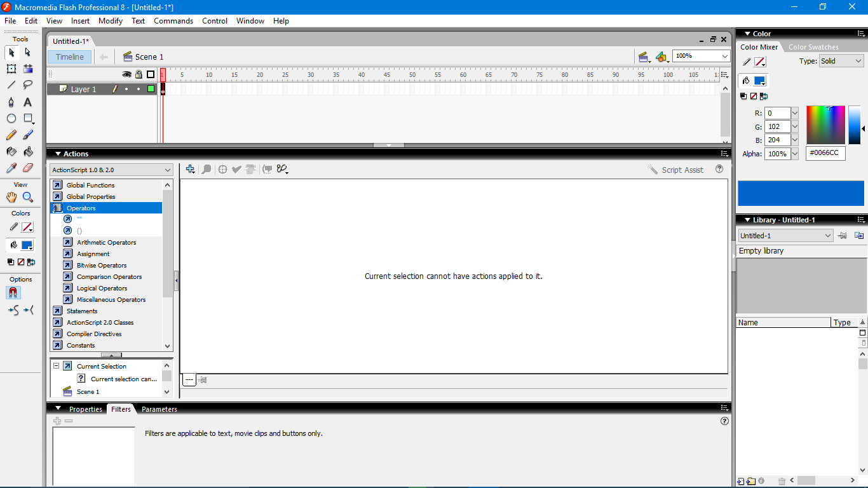Click the Edit Symbols icon
Image resolution: width=868 pixels, height=488 pixels.
(662, 57)
